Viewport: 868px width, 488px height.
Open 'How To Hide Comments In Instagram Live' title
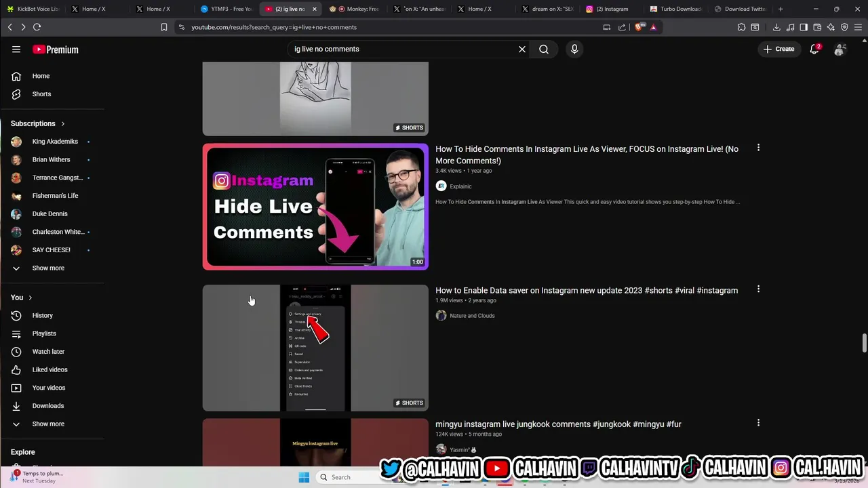click(587, 155)
